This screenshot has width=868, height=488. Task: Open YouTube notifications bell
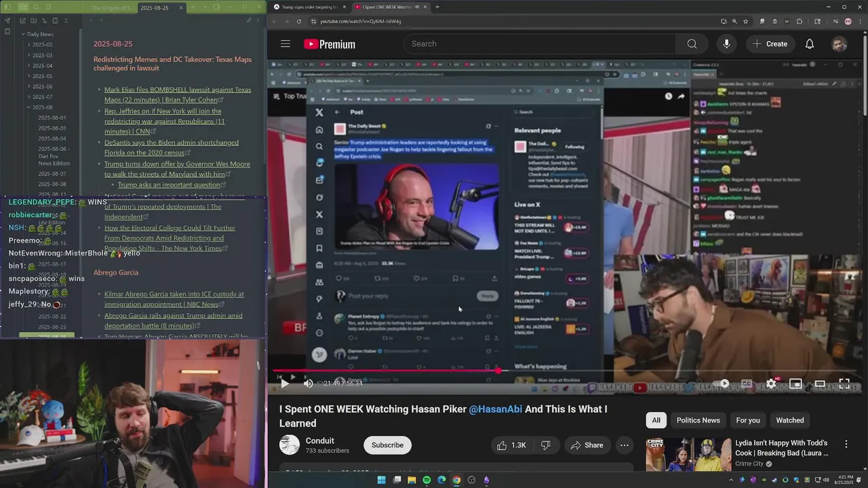coord(810,44)
